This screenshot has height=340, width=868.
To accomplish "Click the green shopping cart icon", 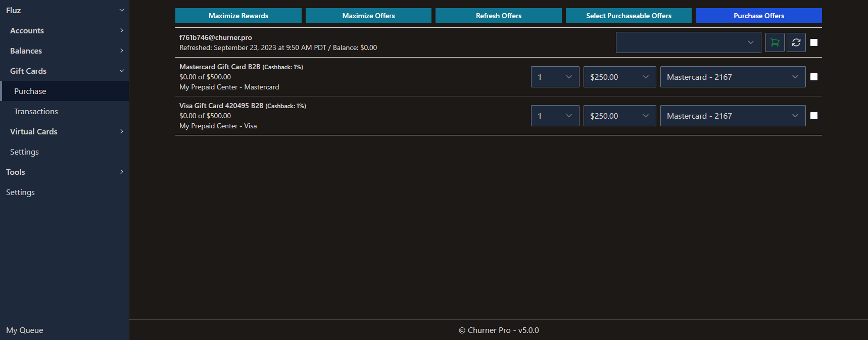I will [775, 42].
